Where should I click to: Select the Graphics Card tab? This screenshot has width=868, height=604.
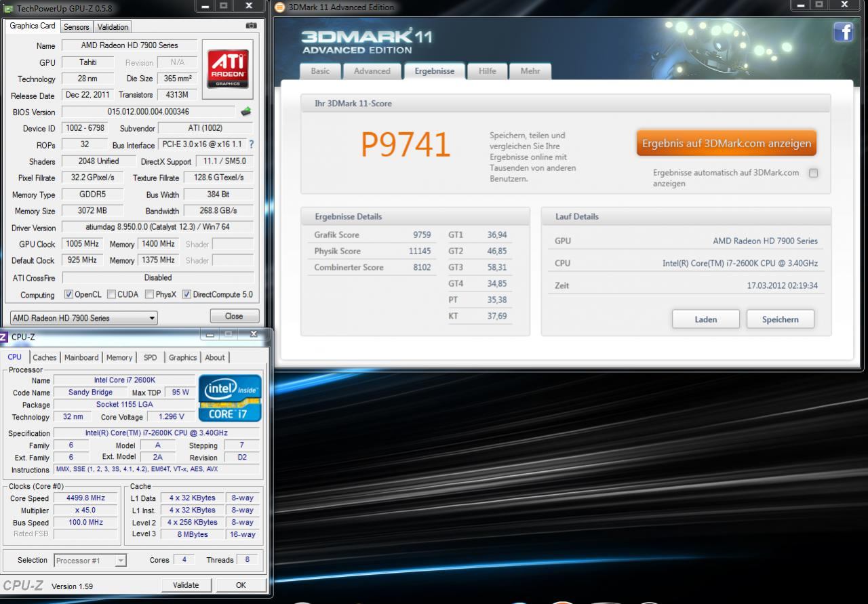pyautogui.click(x=33, y=26)
